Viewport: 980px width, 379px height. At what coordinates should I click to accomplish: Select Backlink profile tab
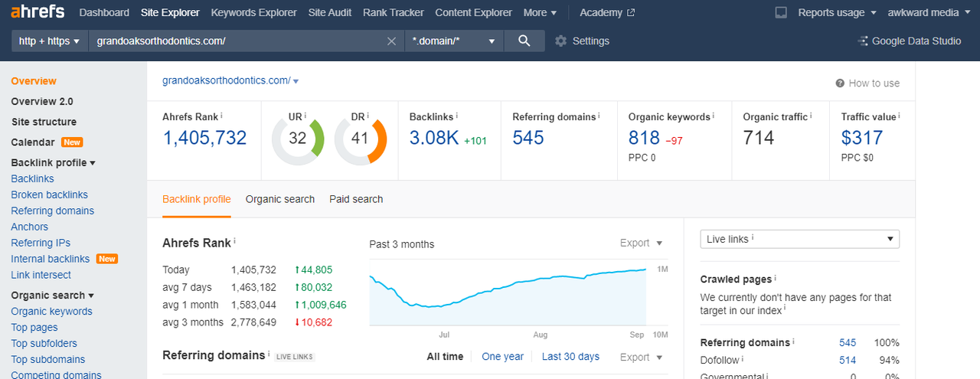197,199
